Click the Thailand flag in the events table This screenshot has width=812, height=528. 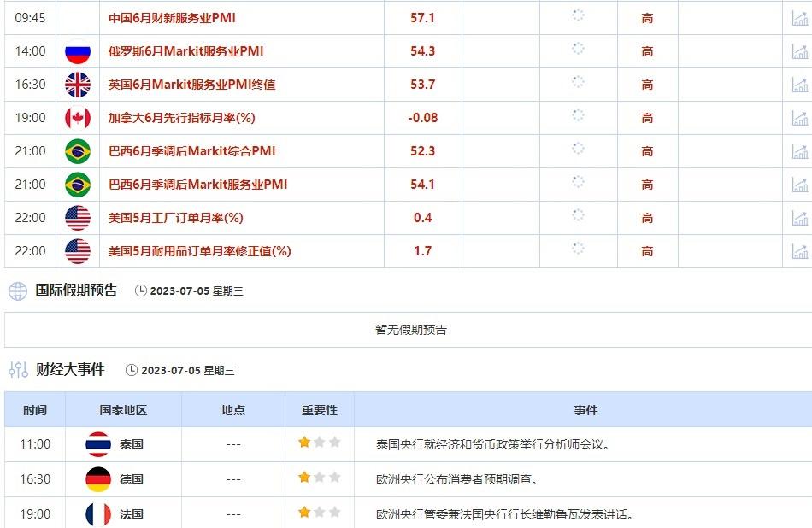tap(97, 444)
